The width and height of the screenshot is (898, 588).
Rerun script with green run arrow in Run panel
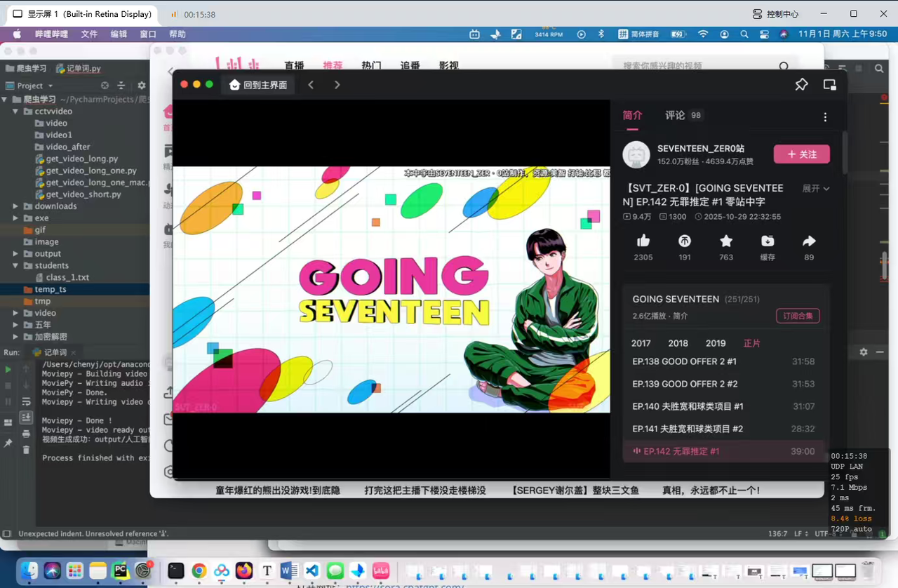tap(8, 369)
